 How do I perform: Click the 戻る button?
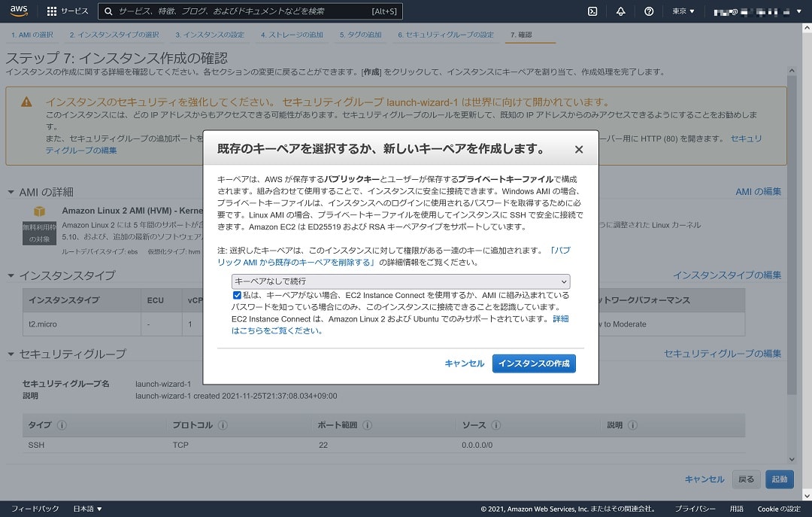[x=747, y=479]
